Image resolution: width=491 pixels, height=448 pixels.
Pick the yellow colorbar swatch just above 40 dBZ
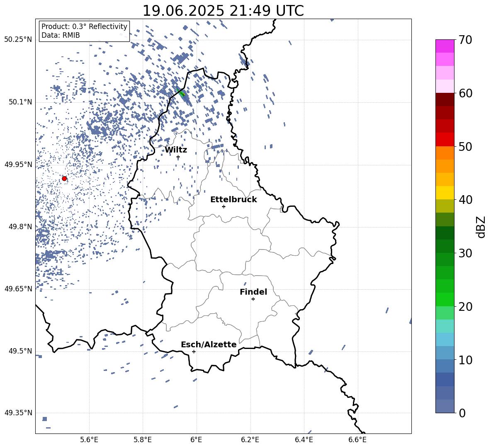pos(445,193)
